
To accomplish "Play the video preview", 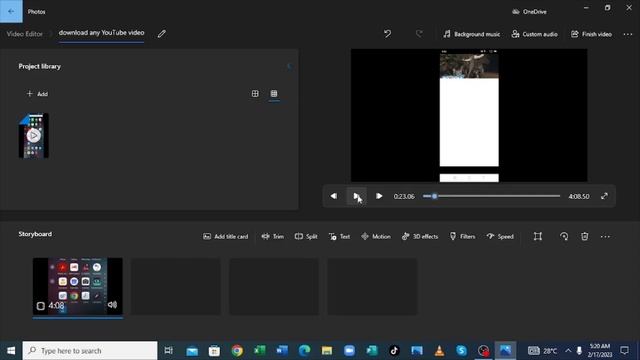I will pyautogui.click(x=356, y=196).
